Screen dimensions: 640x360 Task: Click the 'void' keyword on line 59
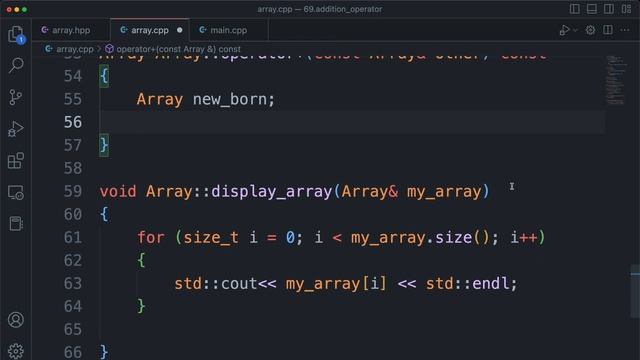tap(118, 191)
